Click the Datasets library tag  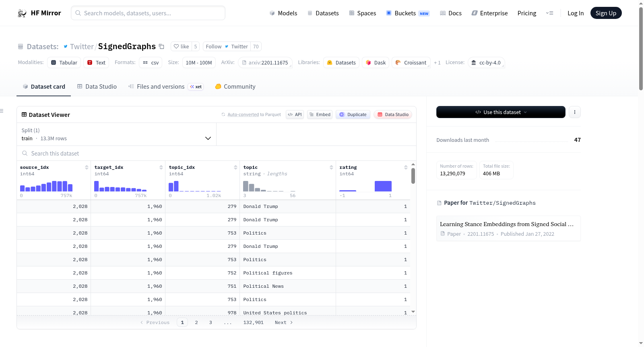click(x=341, y=62)
